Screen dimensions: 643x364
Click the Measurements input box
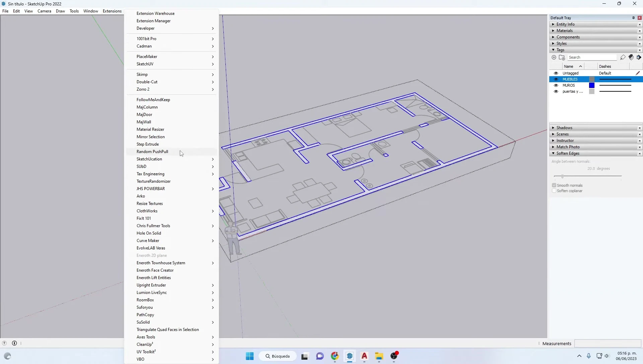[x=608, y=344]
